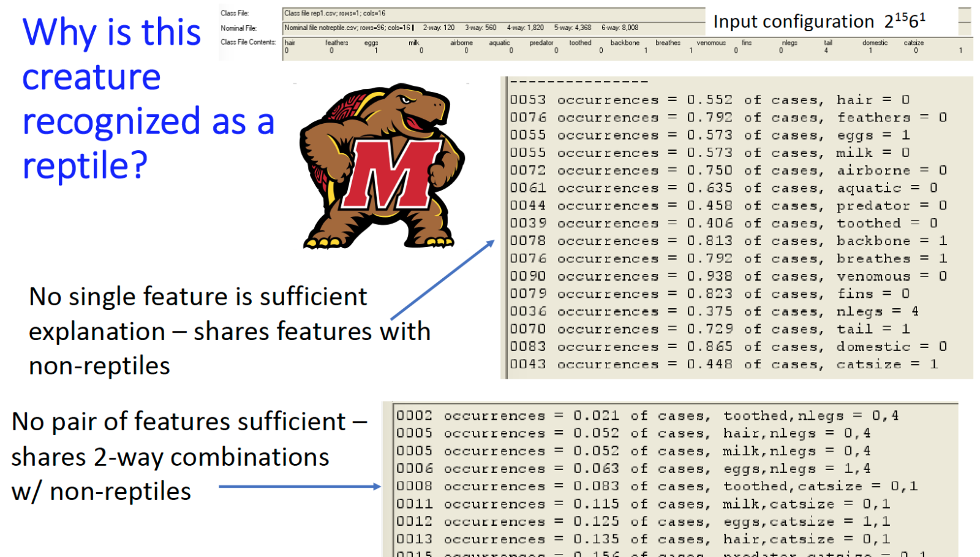The height and width of the screenshot is (557, 980).
Task: Select the 'fins = 0' occurrence row
Action: point(710,294)
